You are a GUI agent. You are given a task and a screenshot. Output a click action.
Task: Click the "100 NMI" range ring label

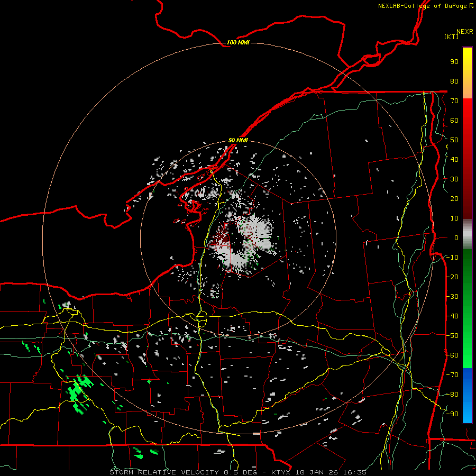(x=238, y=42)
